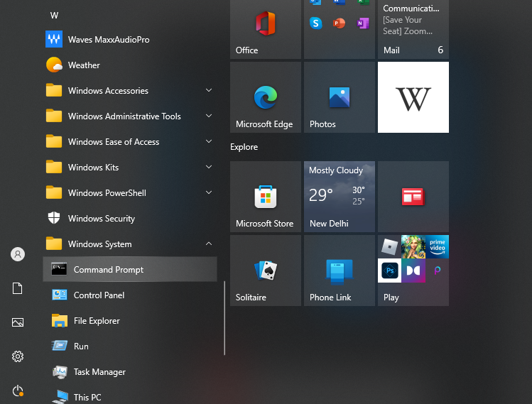This screenshot has height=404, width=532.
Task: Open Dolby icon in Play tile
Action: pos(413,271)
